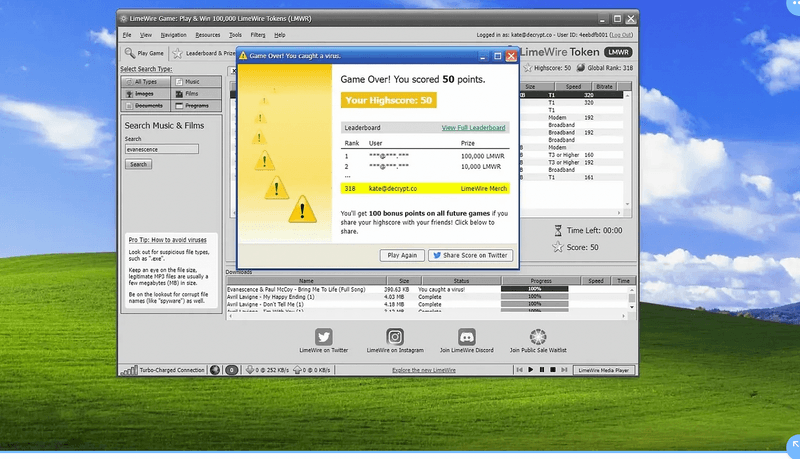Close the Game Over dialog
The image size is (800, 459).
(511, 56)
